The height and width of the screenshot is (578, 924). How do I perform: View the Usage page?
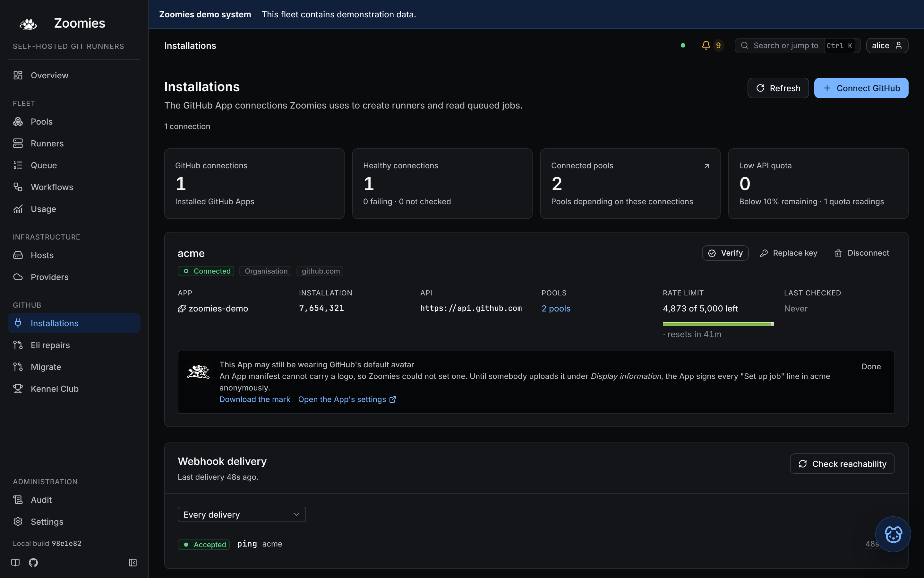[x=74, y=209]
